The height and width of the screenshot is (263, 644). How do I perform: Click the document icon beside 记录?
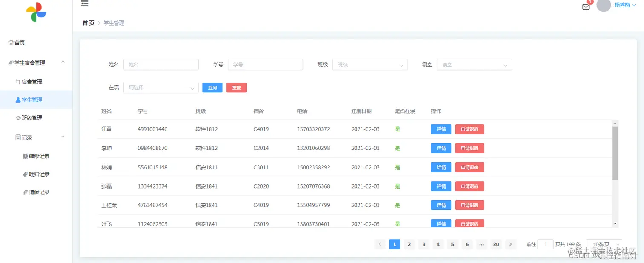18,137
